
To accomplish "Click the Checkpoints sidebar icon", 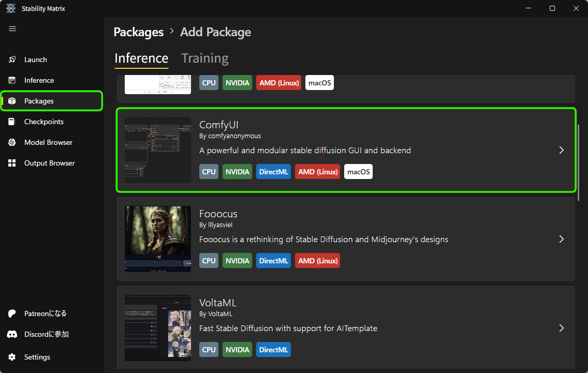I will tap(12, 122).
